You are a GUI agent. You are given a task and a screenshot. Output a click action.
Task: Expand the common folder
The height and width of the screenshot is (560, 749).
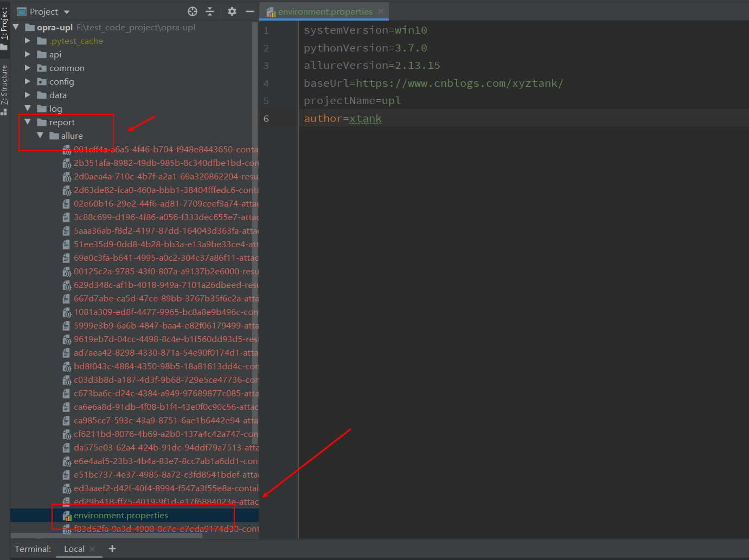tap(28, 68)
